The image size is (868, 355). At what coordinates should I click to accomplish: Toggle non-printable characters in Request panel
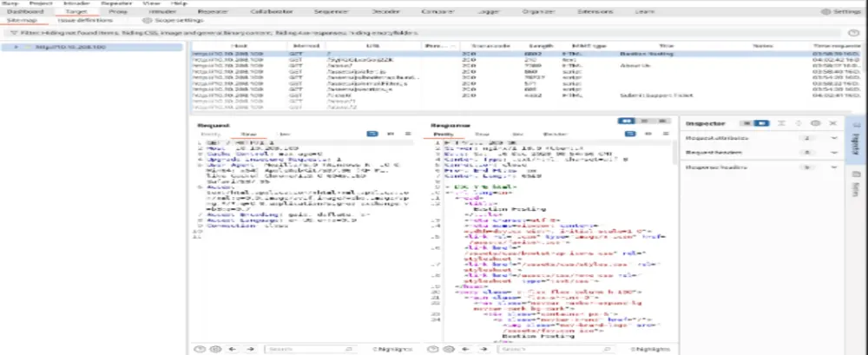(391, 134)
